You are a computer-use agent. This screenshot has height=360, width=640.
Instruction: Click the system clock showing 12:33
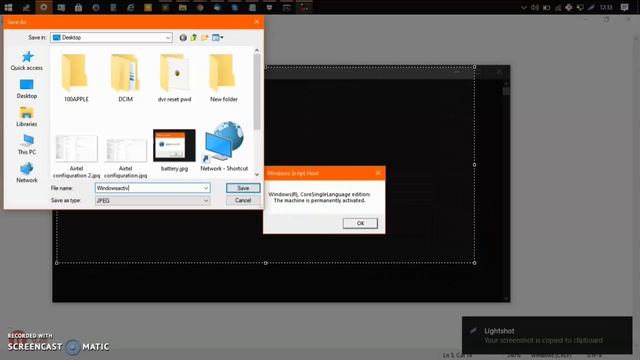[606, 7]
